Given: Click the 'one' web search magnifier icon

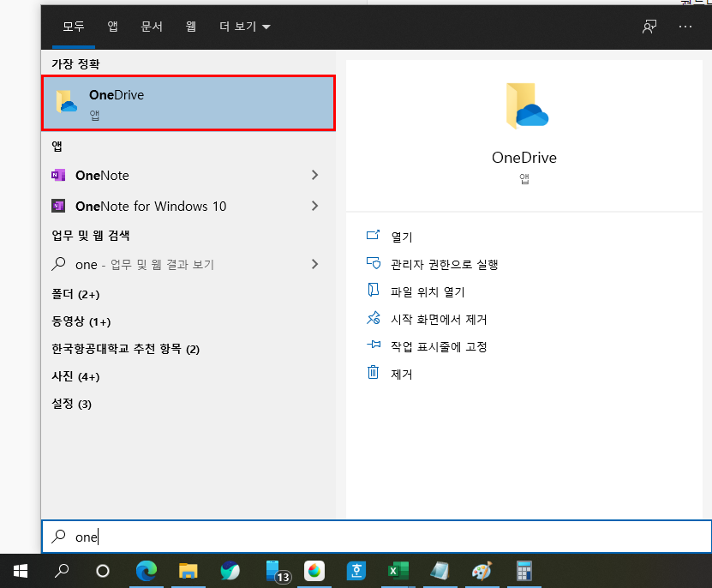Looking at the screenshot, I should 58,263.
